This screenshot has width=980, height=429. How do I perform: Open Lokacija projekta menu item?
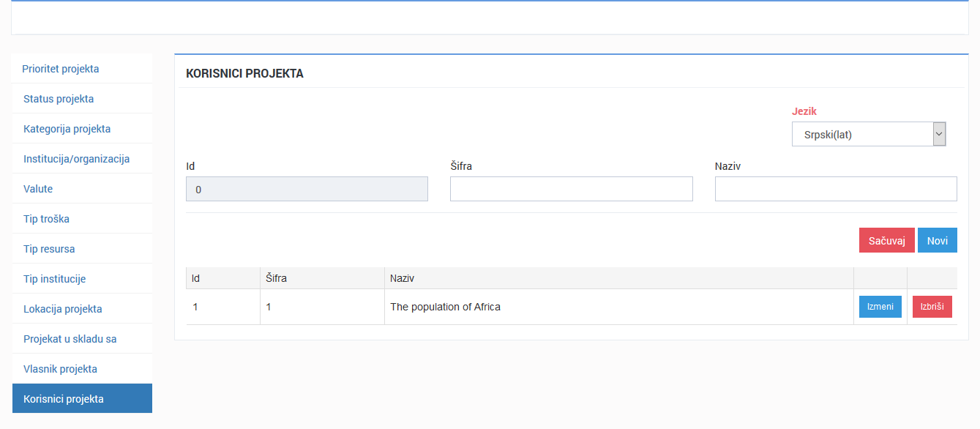(63, 309)
